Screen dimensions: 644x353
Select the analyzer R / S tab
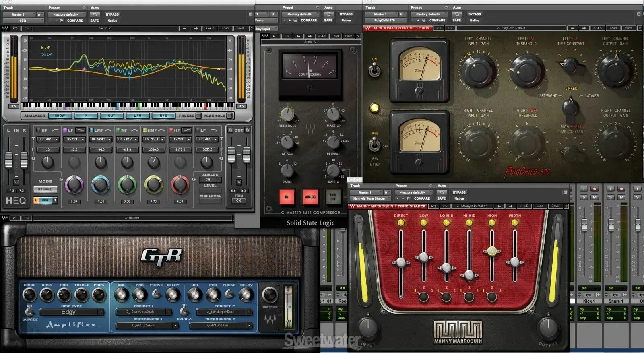163,116
